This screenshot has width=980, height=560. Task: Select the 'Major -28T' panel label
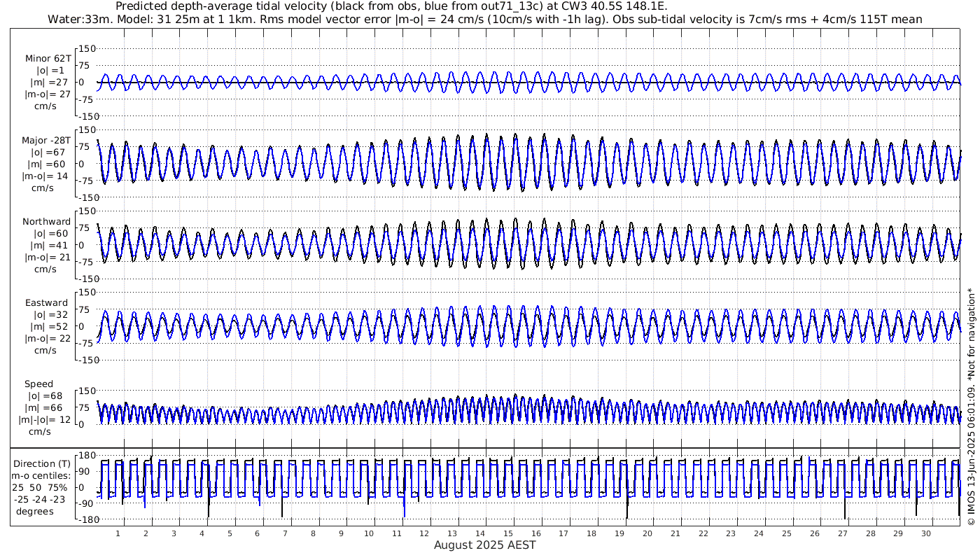tap(46, 141)
